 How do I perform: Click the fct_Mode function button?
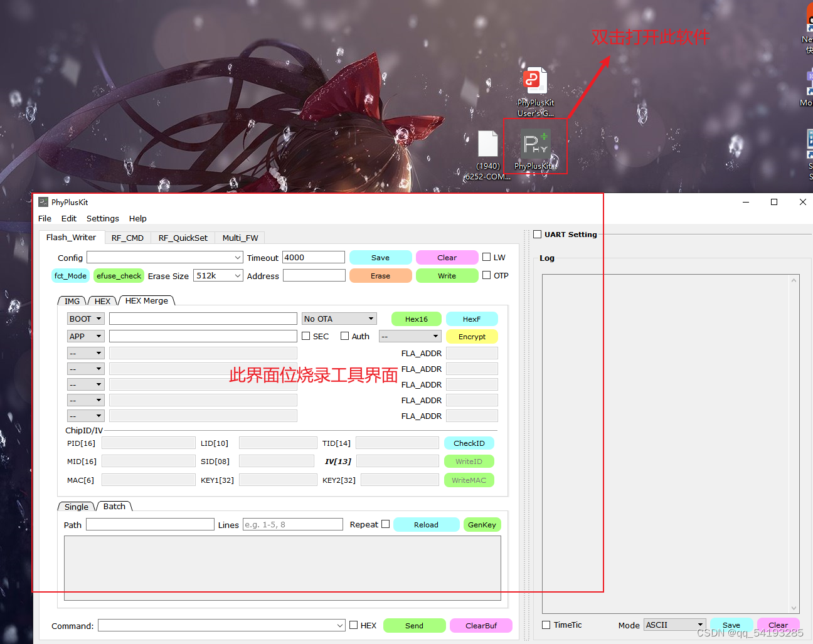70,275
